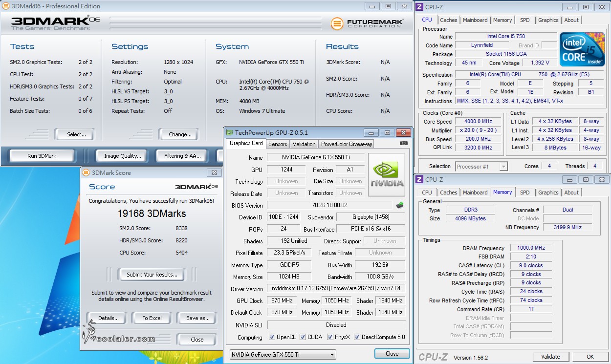Toggle the DirectCompute 5.0 checkbox
The image size is (611, 364).
(357, 337)
